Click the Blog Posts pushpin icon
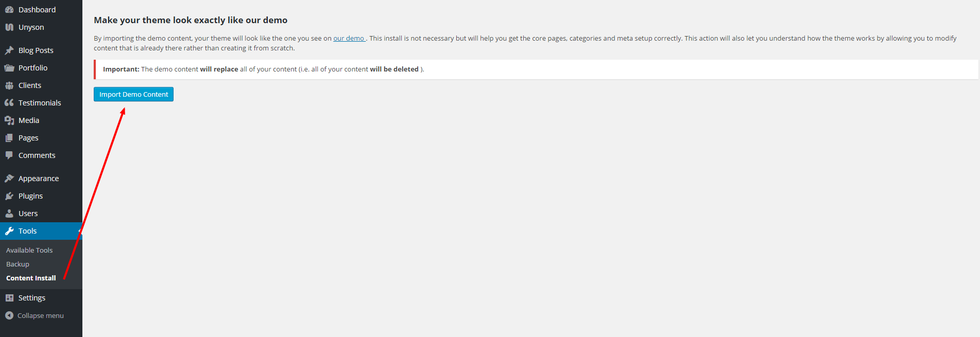The image size is (980, 337). pos(9,50)
